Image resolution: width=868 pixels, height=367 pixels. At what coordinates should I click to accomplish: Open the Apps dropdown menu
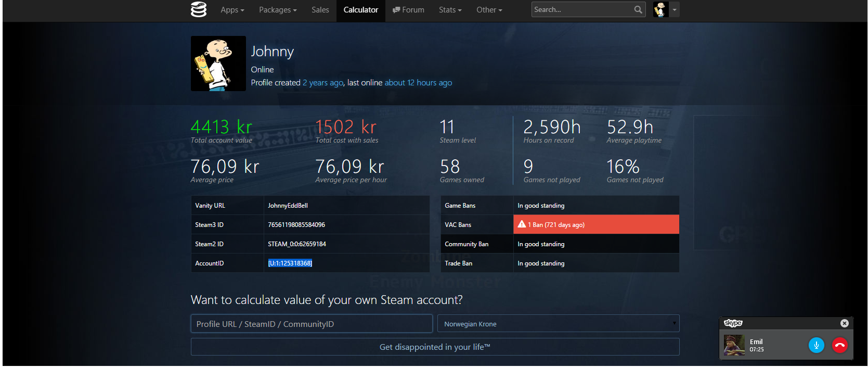click(232, 10)
